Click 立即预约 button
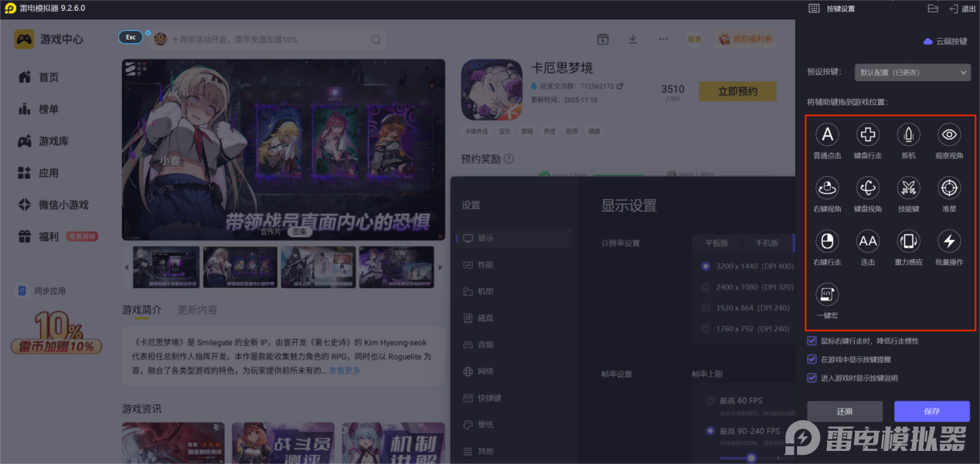980x464 pixels. 737,91
